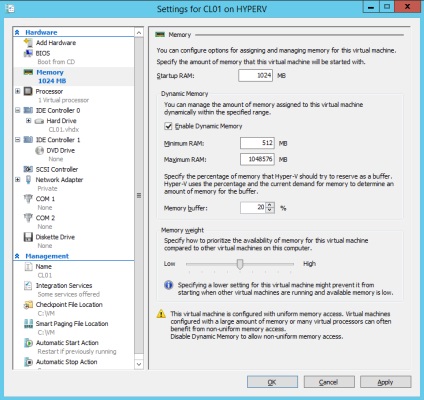This screenshot has width=424, height=400.
Task: Click the 1024 MB text under Memory
Action: click(52, 81)
